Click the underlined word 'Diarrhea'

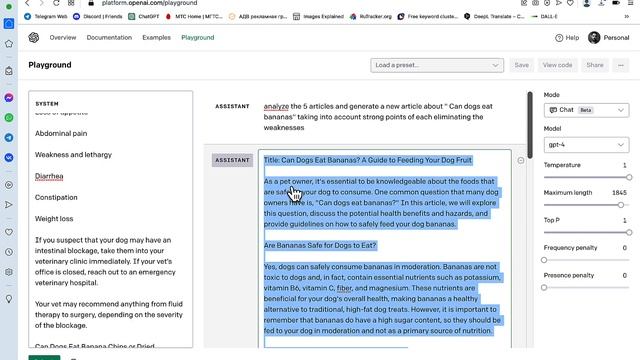[49, 176]
